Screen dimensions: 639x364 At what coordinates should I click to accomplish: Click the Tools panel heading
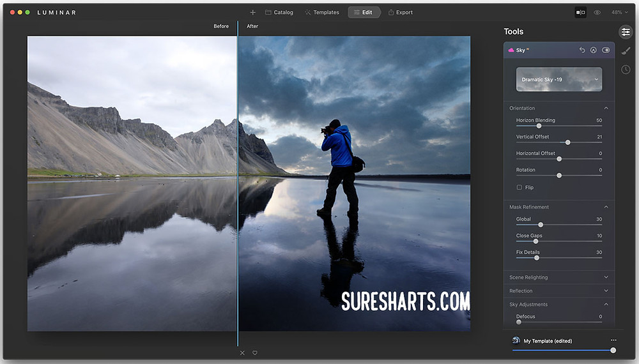(514, 32)
